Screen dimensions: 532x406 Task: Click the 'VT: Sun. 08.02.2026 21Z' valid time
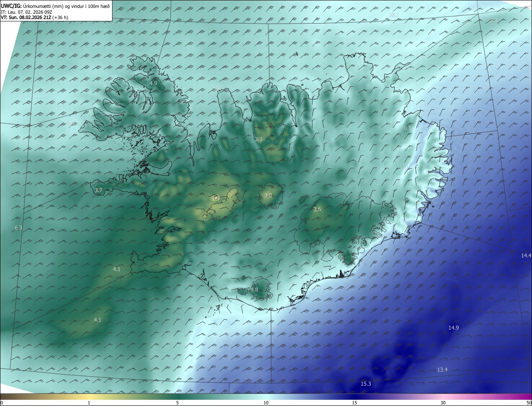(x=26, y=18)
